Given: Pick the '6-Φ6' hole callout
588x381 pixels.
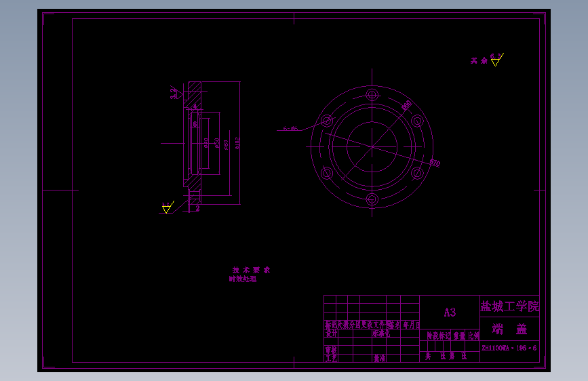Looking at the screenshot, I should point(290,128).
